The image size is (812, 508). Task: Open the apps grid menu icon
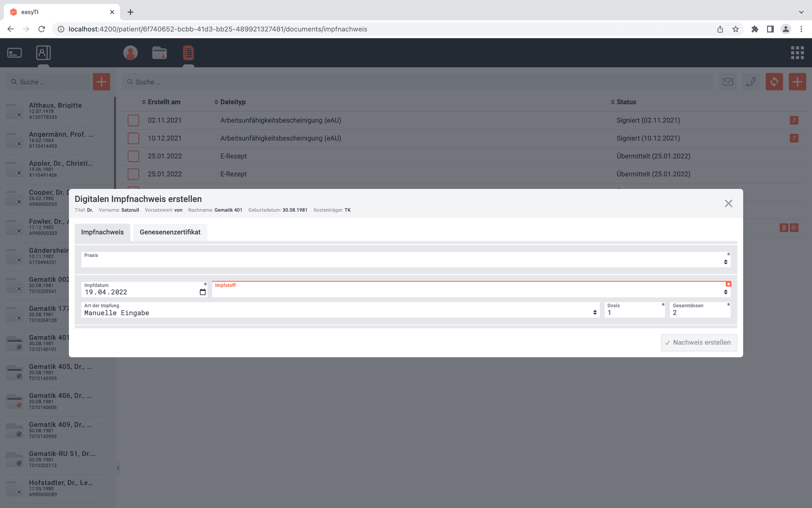(x=797, y=53)
